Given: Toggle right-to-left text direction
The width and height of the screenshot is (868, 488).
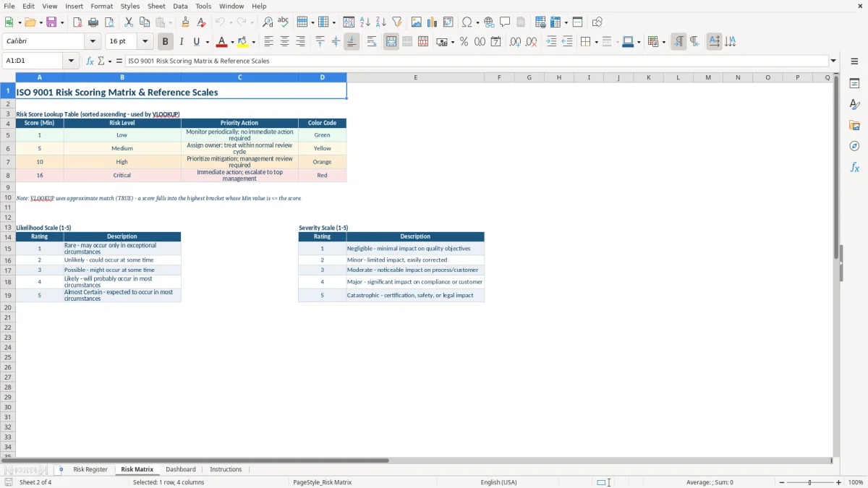Looking at the screenshot, I should point(694,42).
